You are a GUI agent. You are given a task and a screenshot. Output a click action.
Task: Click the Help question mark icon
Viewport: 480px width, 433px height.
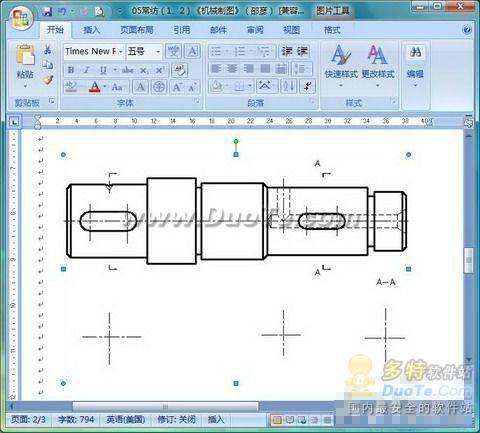pos(467,30)
